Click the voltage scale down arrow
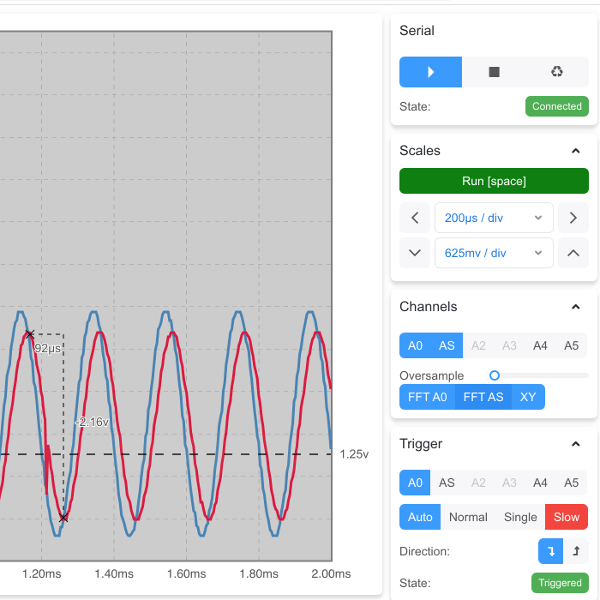Viewport: 600px width, 600px height. click(414, 253)
